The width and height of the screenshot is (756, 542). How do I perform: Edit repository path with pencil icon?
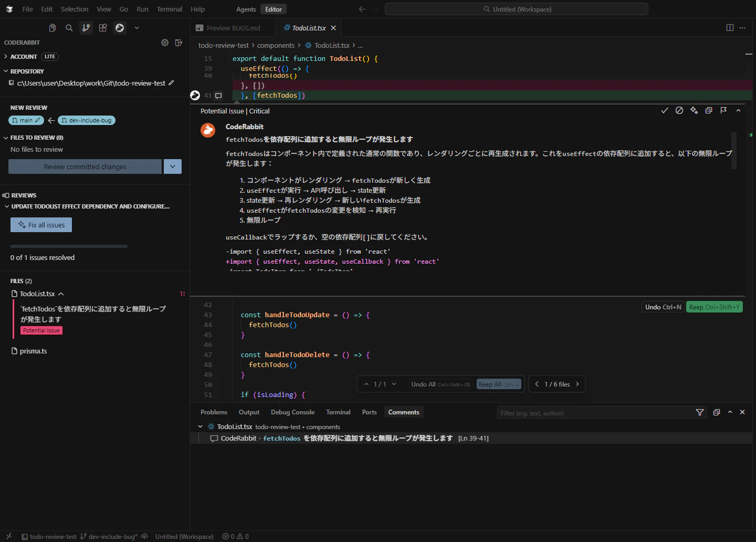171,83
